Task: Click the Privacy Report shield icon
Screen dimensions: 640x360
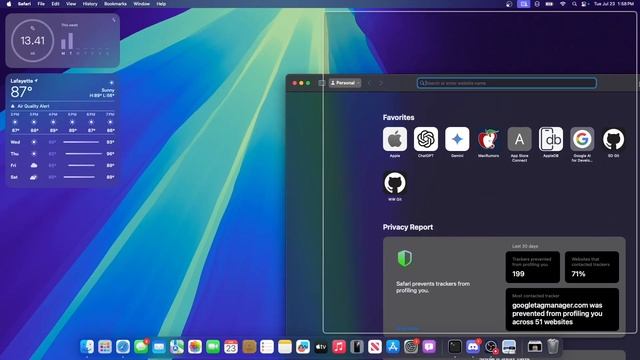Action: (404, 258)
